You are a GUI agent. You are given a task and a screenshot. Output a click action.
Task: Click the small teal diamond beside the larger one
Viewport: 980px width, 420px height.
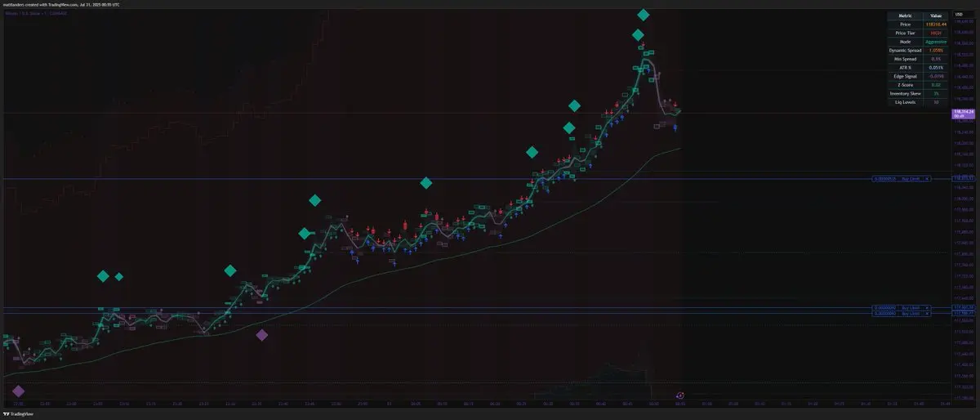(119, 276)
